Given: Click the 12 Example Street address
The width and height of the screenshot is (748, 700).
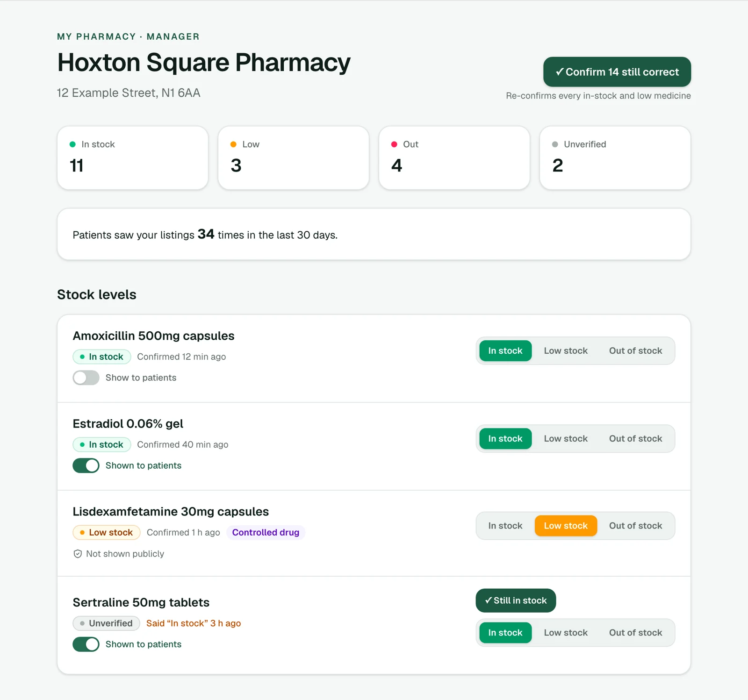Looking at the screenshot, I should [x=129, y=93].
